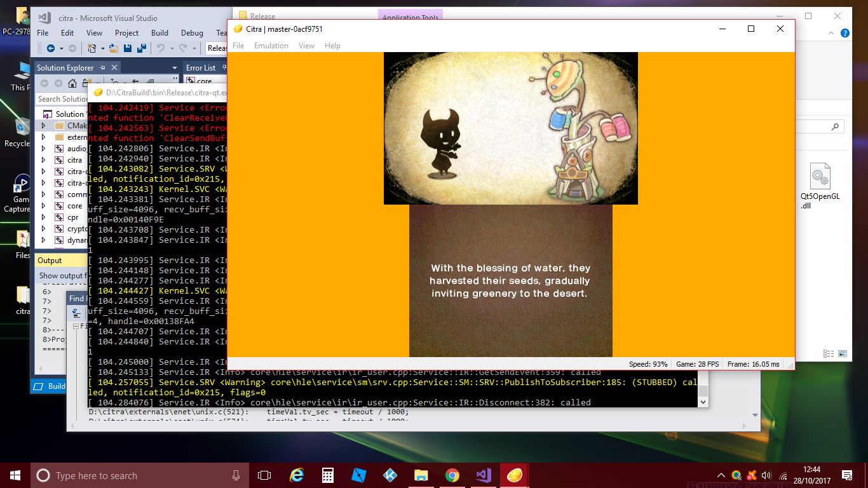This screenshot has width=868, height=488.
Task: Click the Game: 28 FPS status entry
Action: [x=697, y=364]
